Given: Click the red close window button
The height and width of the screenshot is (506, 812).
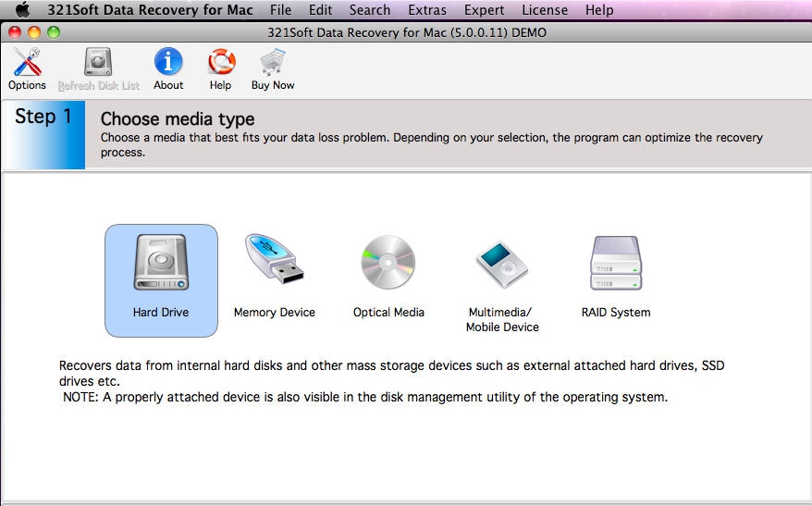Looking at the screenshot, I should pyautogui.click(x=15, y=32).
